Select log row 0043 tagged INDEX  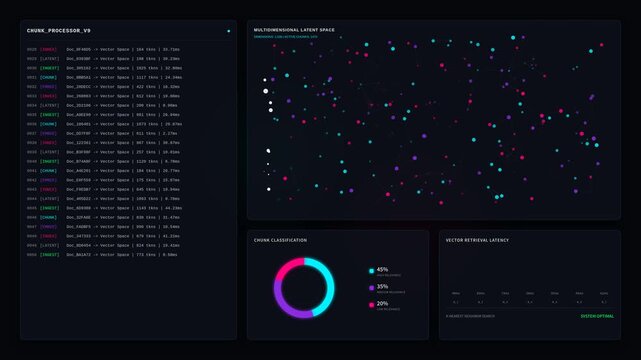[x=103, y=190]
